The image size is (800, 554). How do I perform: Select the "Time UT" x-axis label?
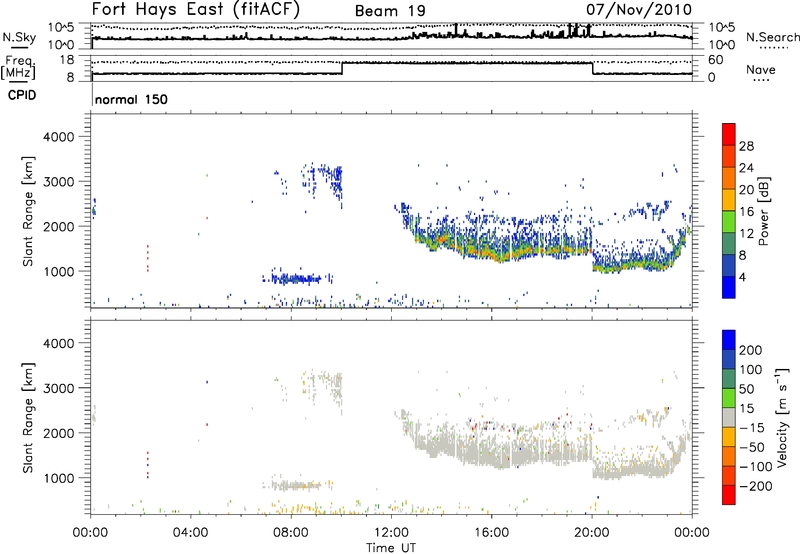pyautogui.click(x=391, y=548)
